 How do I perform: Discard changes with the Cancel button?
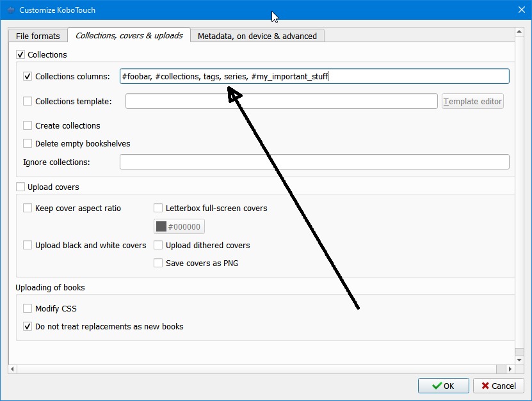pos(499,386)
